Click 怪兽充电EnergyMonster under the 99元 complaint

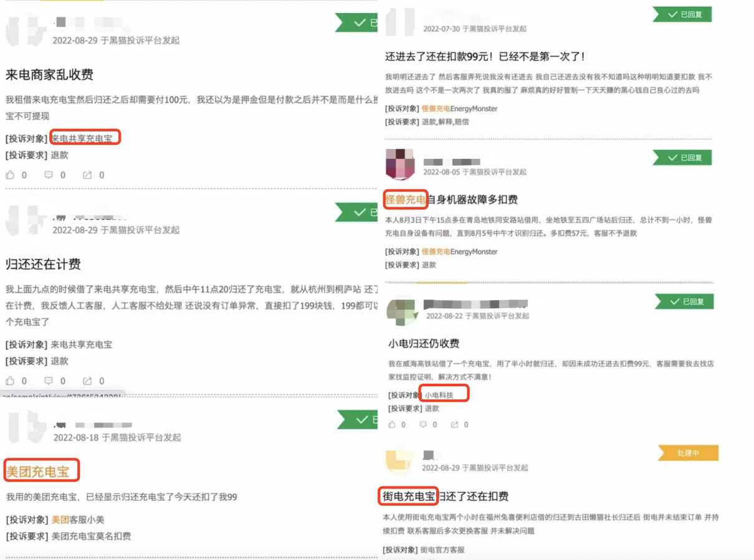[x=460, y=108]
